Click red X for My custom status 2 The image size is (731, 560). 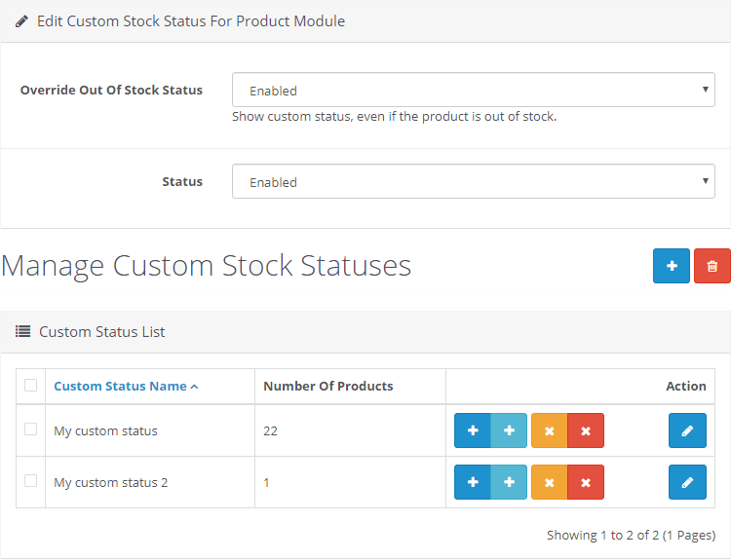tap(586, 482)
